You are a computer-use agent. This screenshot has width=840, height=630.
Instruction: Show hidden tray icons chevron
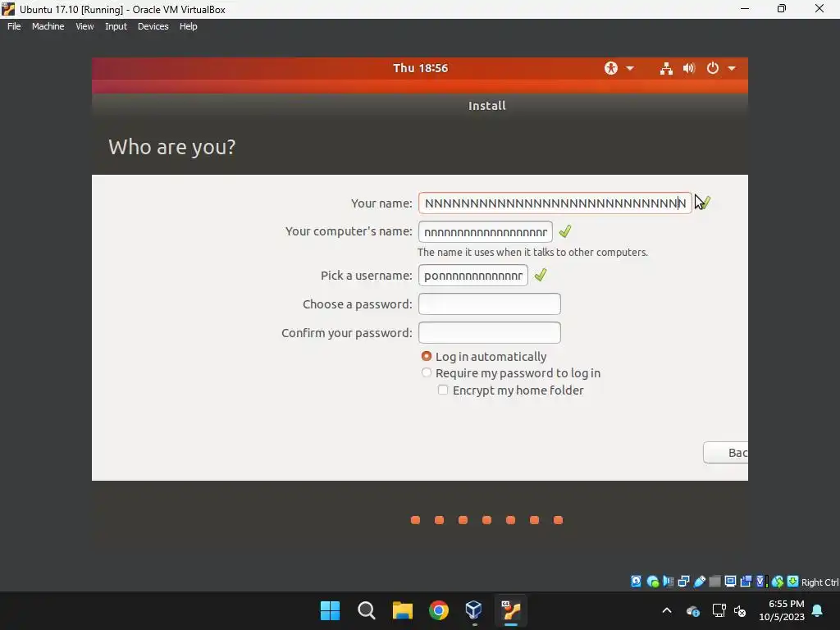(667, 610)
